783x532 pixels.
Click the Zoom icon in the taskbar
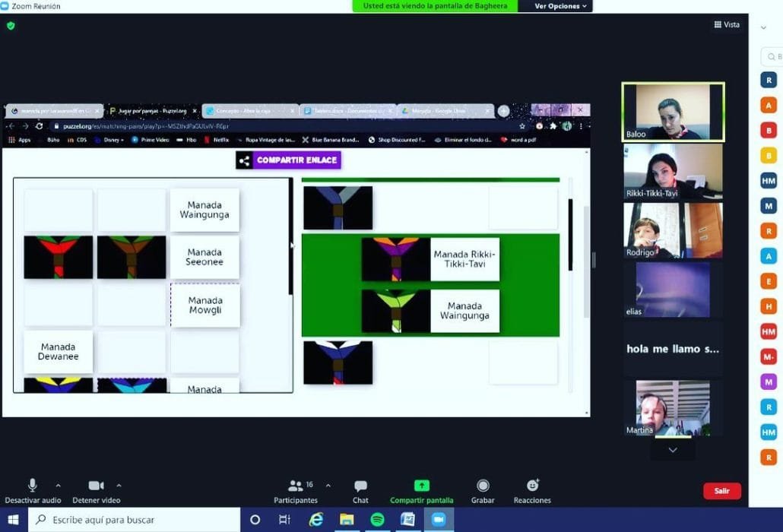point(438,520)
